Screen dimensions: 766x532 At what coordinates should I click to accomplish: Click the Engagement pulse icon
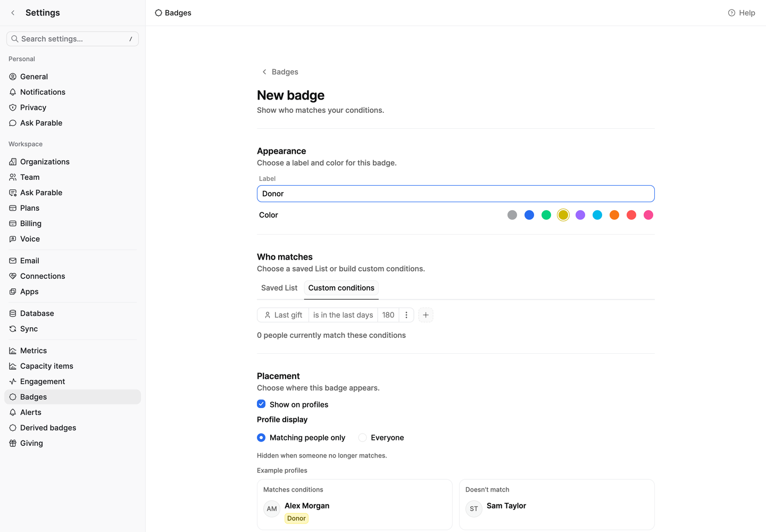click(13, 381)
